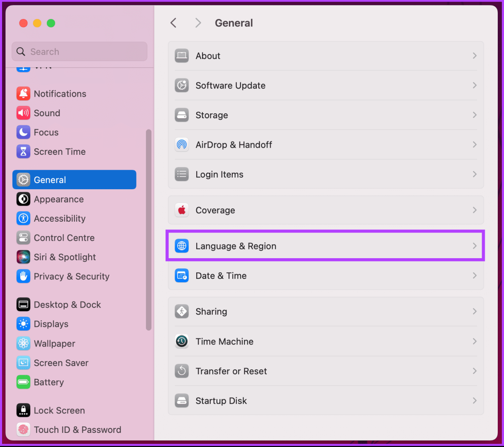Expand the Transfer or Reset chevron
The height and width of the screenshot is (447, 504).
(x=475, y=371)
